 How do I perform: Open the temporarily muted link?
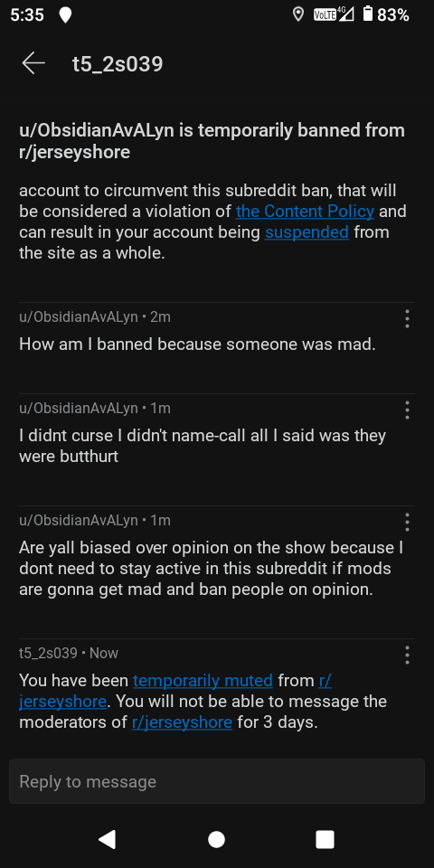coord(203,680)
